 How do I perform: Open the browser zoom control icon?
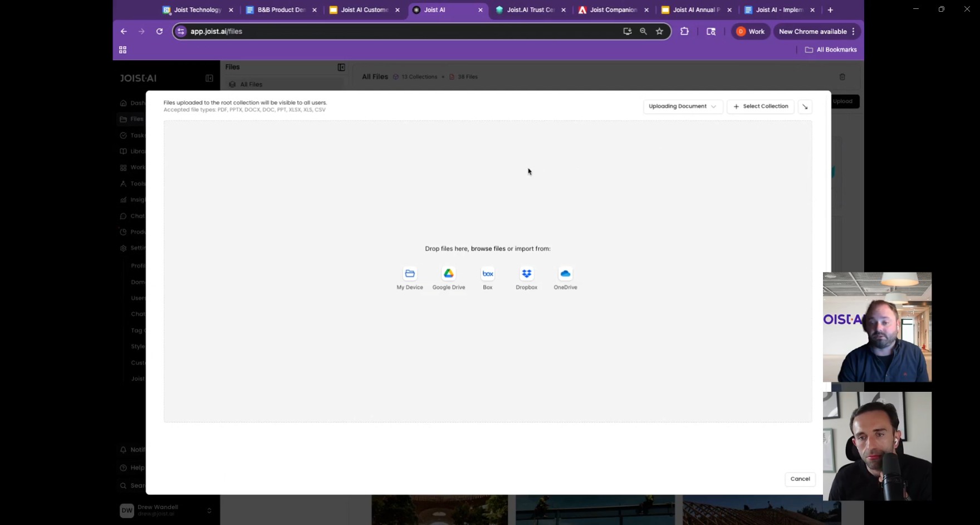644,31
